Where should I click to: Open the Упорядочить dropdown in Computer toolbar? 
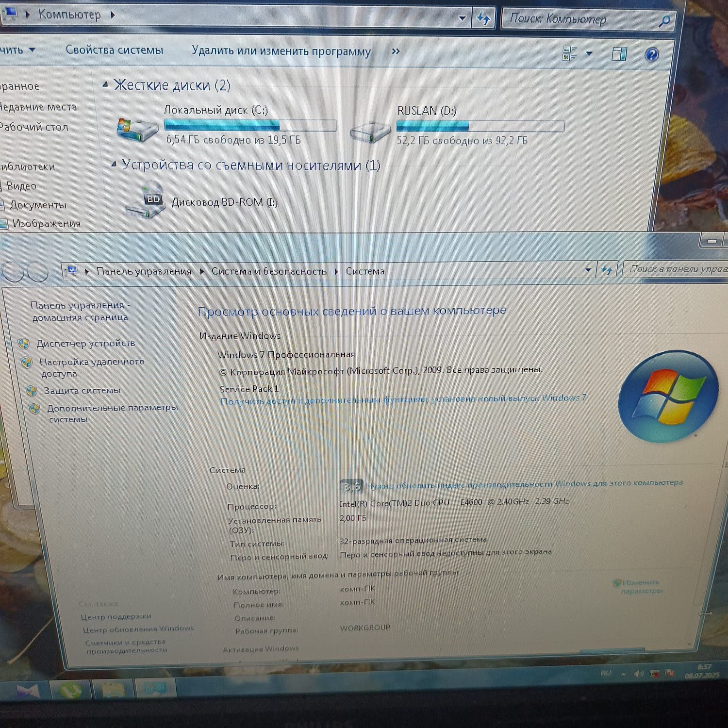click(17, 50)
